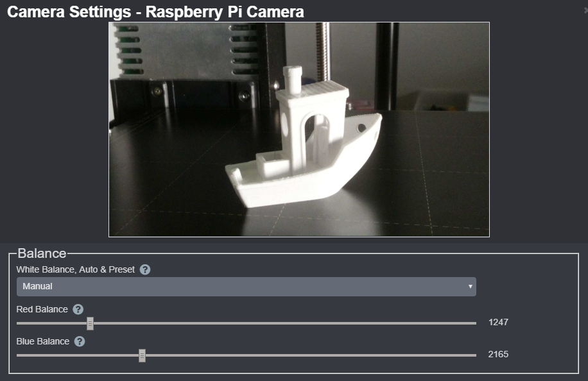The image size is (588, 381).
Task: Click the Red Balance track right of handle
Action: [x=282, y=323]
